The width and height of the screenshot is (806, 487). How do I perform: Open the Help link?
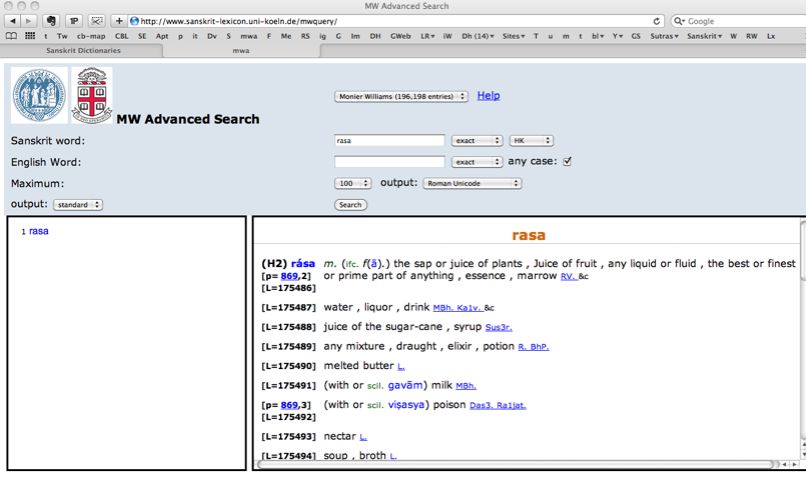(x=488, y=96)
